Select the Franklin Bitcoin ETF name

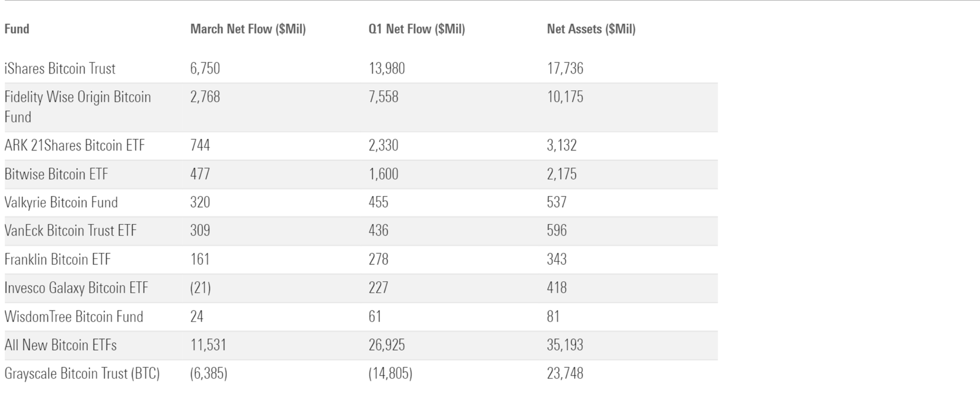[x=57, y=259]
